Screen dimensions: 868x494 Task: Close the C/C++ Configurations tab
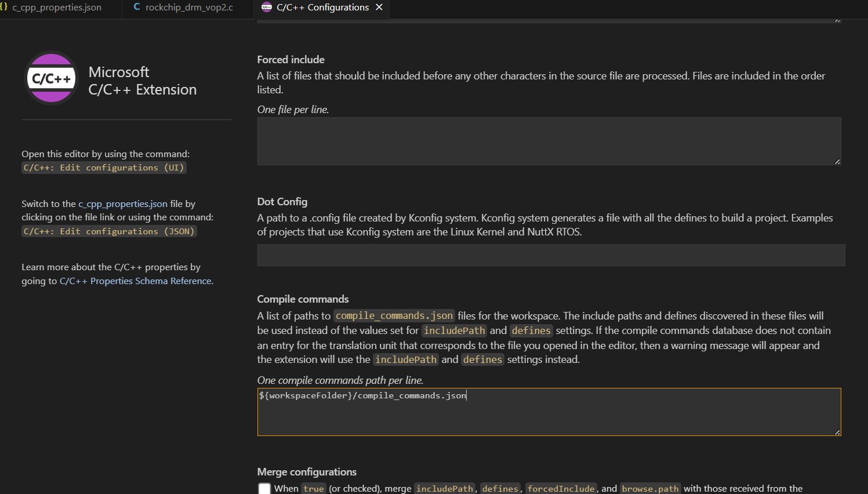[379, 7]
